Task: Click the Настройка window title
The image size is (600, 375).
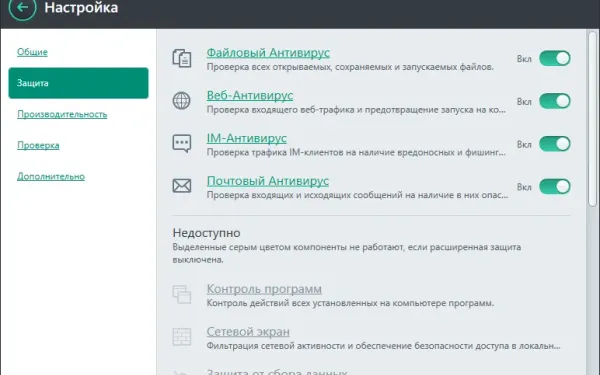Action: click(x=81, y=8)
